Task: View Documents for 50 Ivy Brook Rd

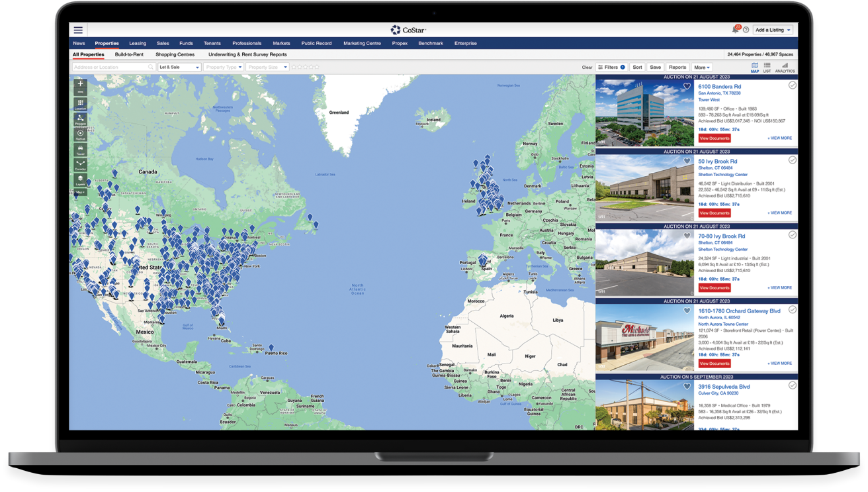Action: coord(715,213)
